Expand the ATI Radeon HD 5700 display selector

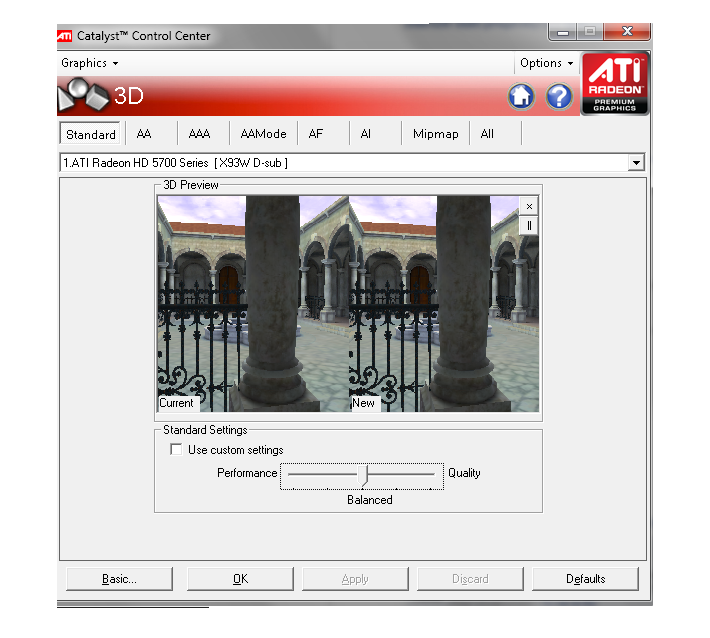[635, 163]
